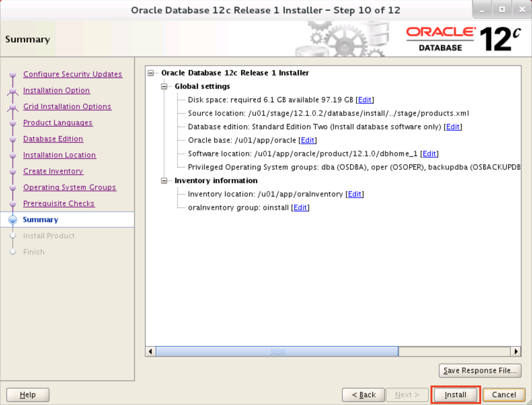Click the horizontal scrollbar right arrow

(516, 351)
